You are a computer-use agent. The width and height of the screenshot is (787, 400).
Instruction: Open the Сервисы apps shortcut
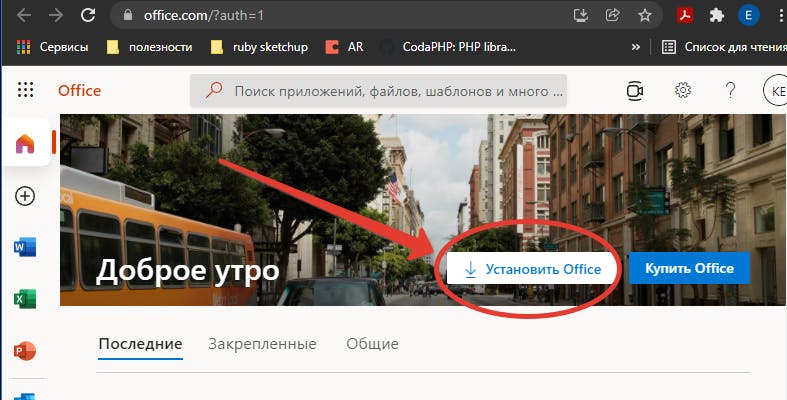tap(52, 47)
